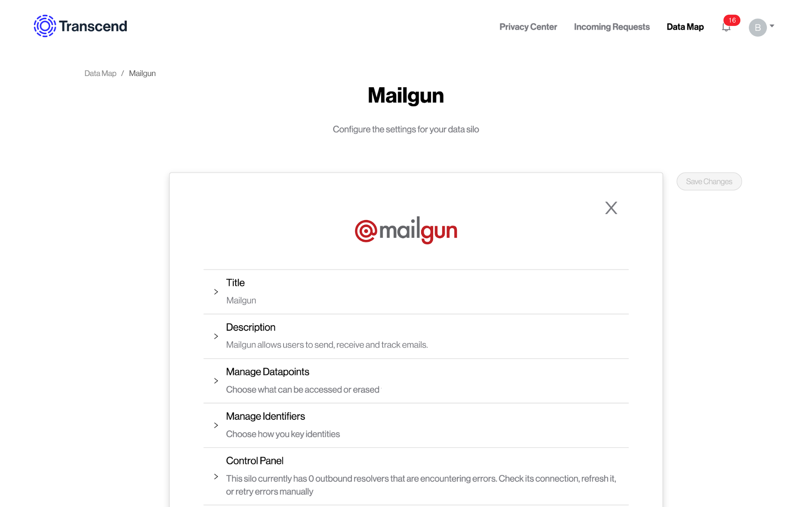Viewport: 812px width, 507px height.
Task: Click the Data Map navigation item
Action: click(x=684, y=27)
